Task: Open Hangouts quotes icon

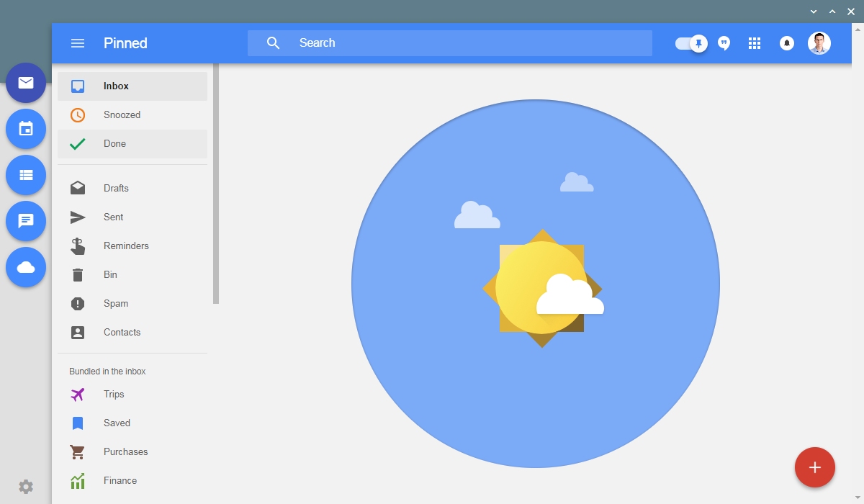Action: [x=724, y=43]
